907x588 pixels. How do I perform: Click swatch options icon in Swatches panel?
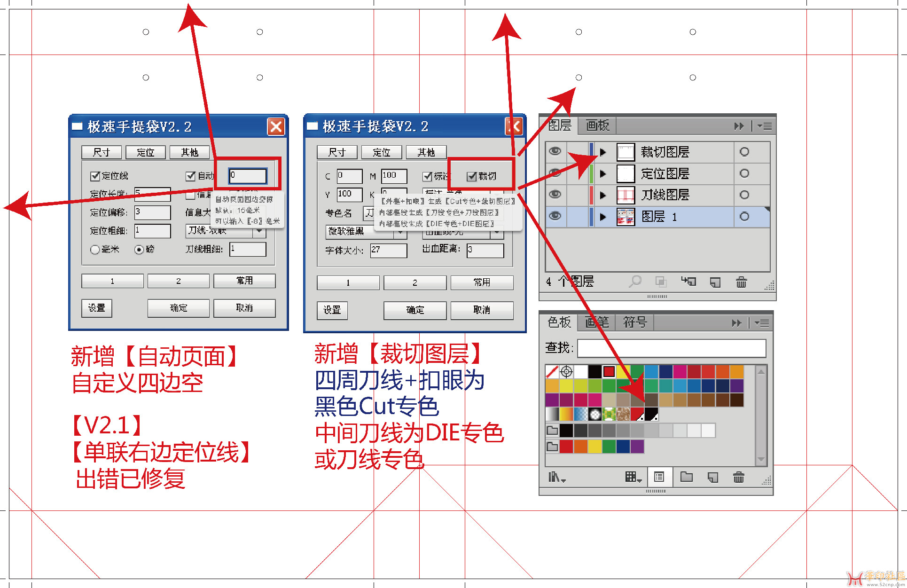659,477
